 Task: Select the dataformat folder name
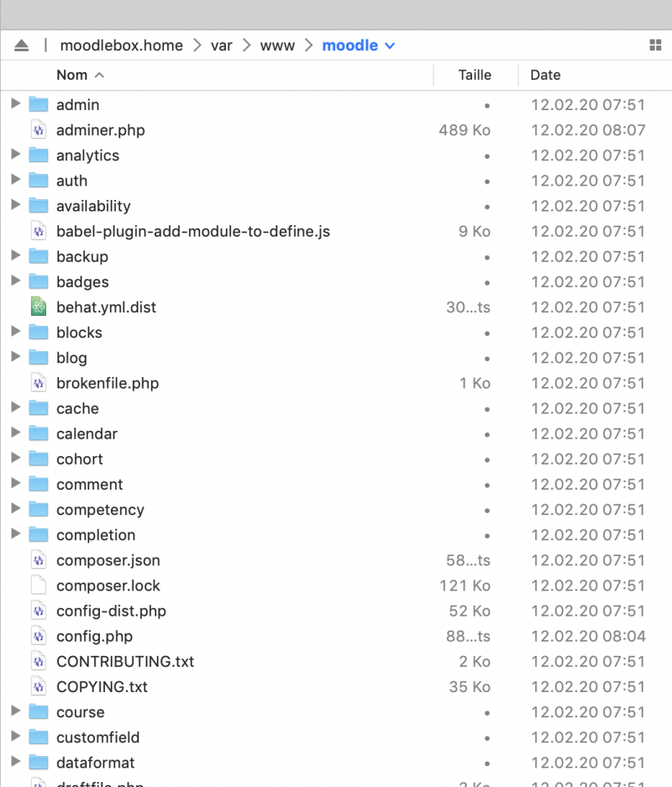[96, 763]
